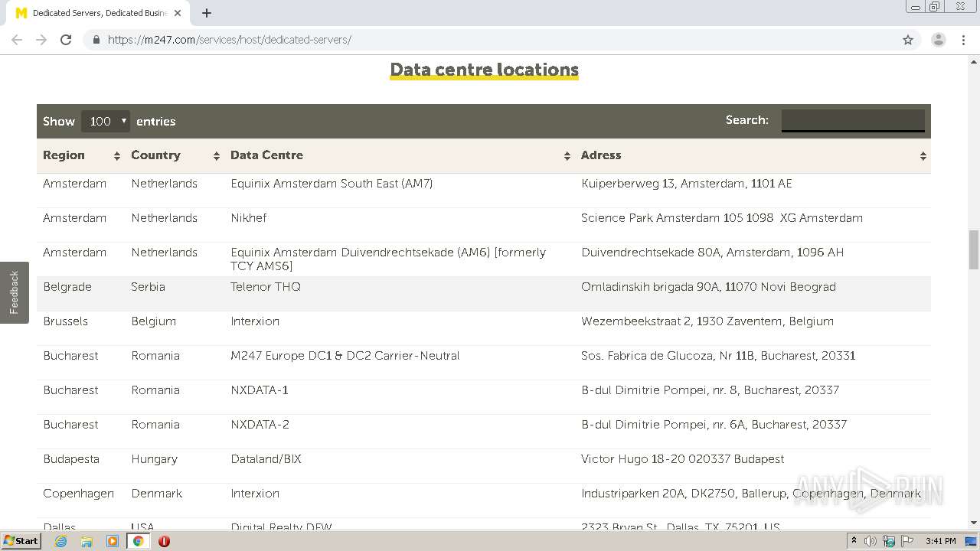This screenshot has width=980, height=551.
Task: Click scrollbar down arrow
Action: coord(974,523)
